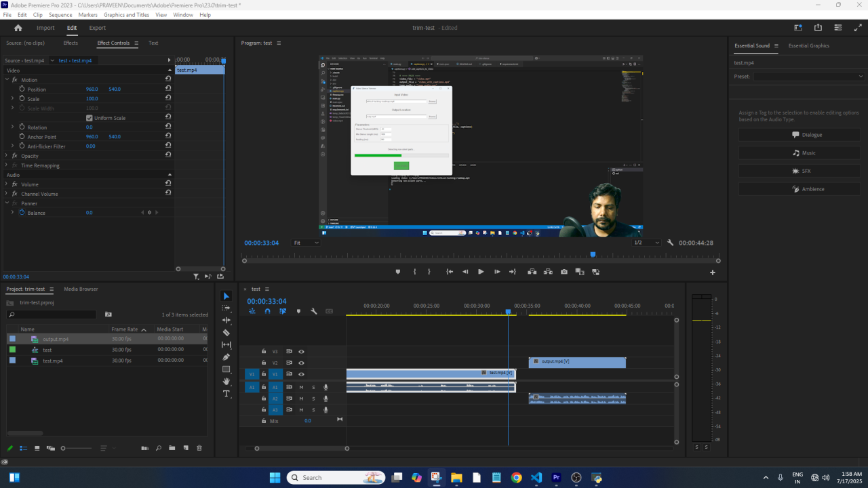This screenshot has height=488, width=868.
Task: Click the Dialogue audio type button
Action: (800, 135)
